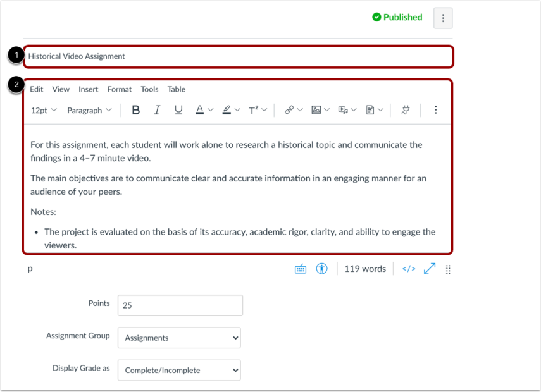The image size is (541, 392).
Task: Open the Paragraph style dropdown
Action: 89,110
